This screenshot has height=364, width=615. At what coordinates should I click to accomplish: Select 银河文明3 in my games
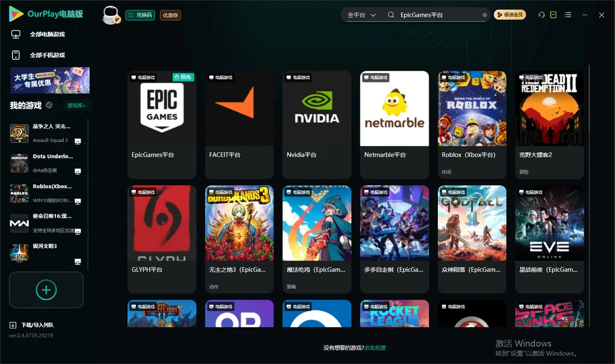pyautogui.click(x=46, y=253)
